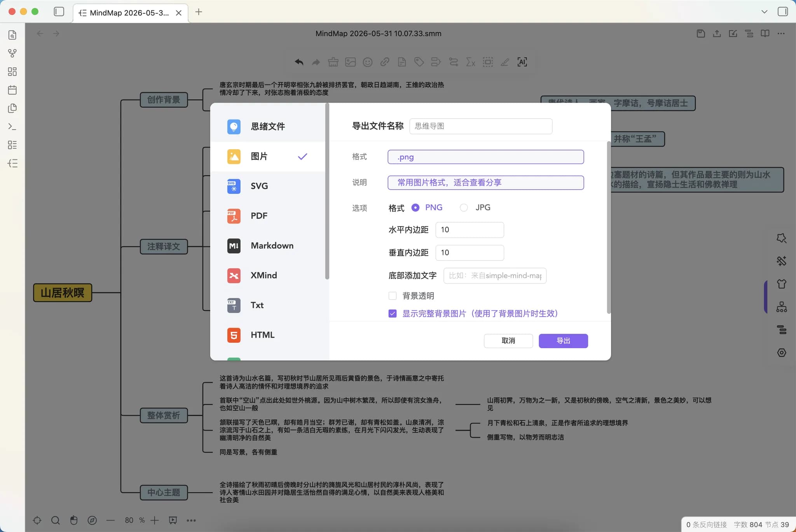The image size is (796, 532).
Task: Select the 中心主题 node
Action: click(164, 492)
